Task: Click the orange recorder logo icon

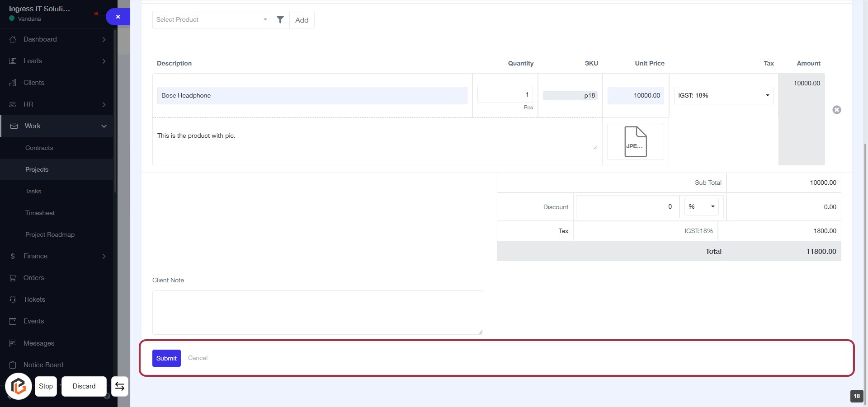Action: pyautogui.click(x=19, y=386)
